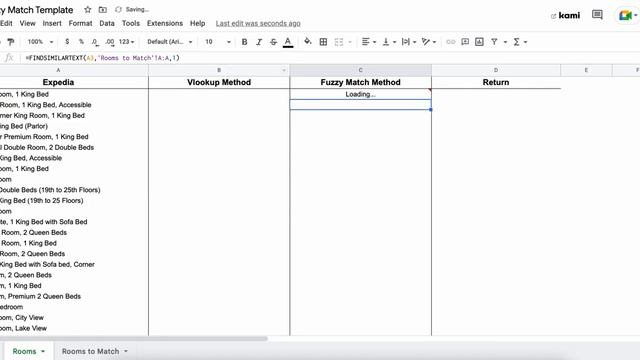Open filter views dropdown arrow
Viewport: 640px width, 360px height.
[x=505, y=42]
